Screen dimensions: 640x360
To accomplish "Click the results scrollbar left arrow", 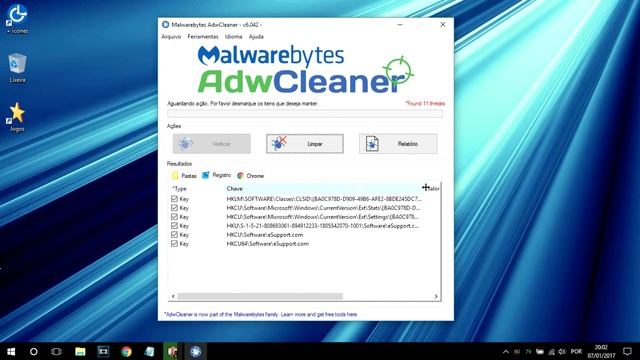I will pos(173,296).
